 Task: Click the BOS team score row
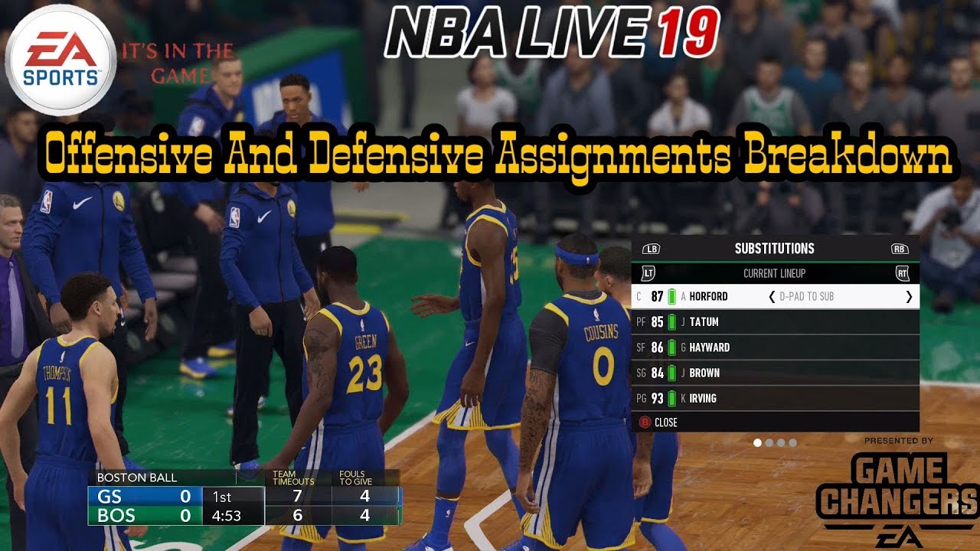(x=144, y=516)
